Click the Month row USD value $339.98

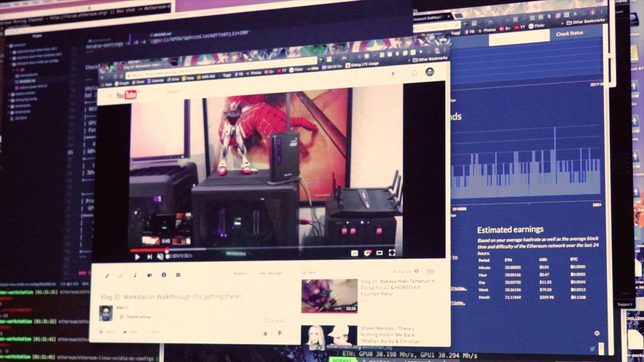(546, 297)
